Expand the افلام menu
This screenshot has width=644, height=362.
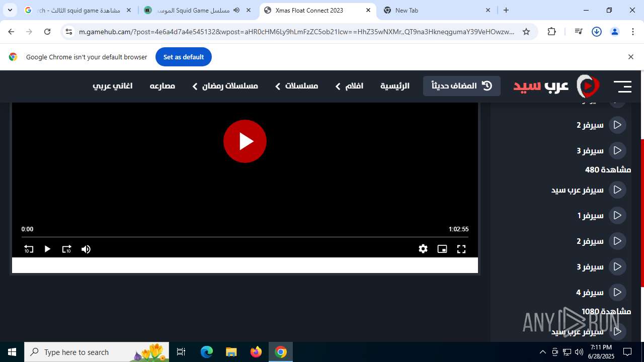tap(349, 86)
